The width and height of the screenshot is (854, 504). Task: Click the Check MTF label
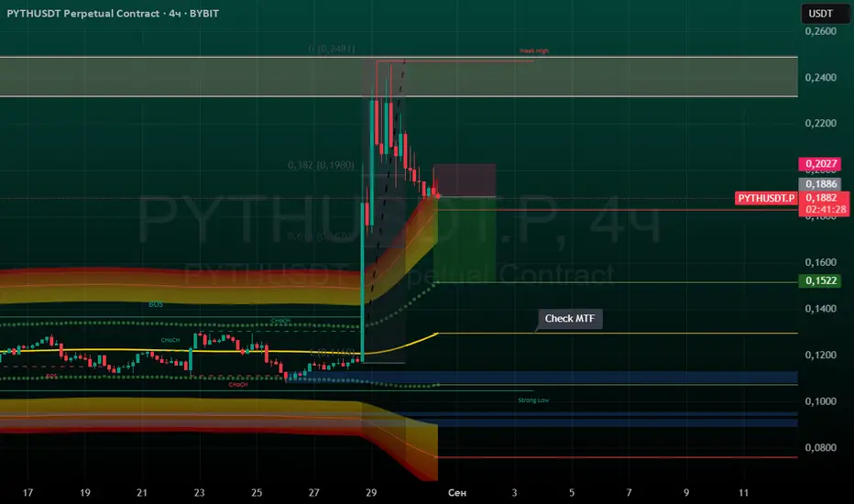coord(570,319)
